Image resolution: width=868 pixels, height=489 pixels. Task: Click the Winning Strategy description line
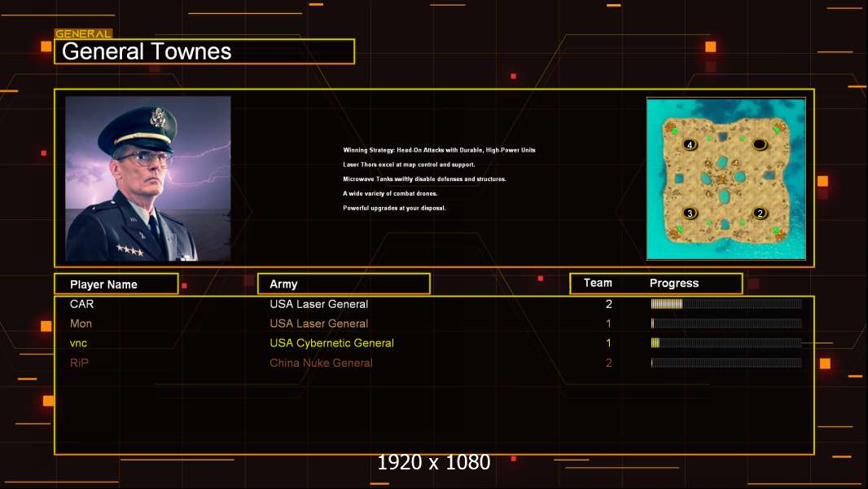point(439,150)
